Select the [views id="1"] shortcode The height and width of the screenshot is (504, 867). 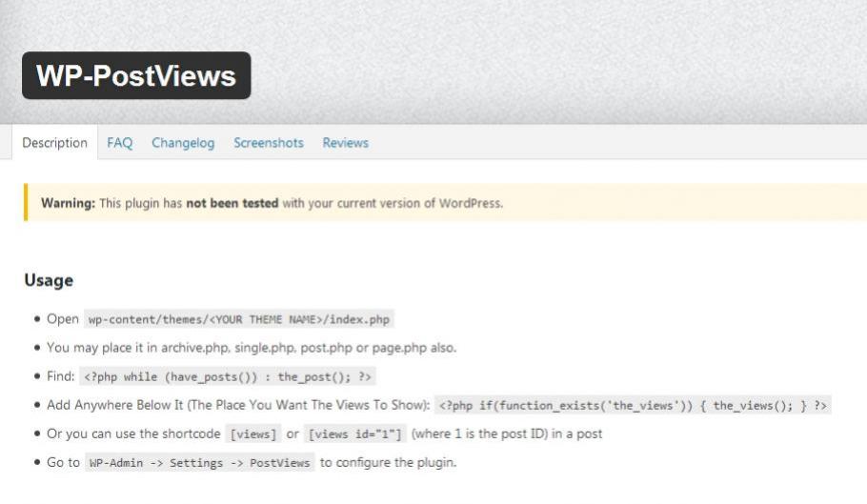coord(355,434)
